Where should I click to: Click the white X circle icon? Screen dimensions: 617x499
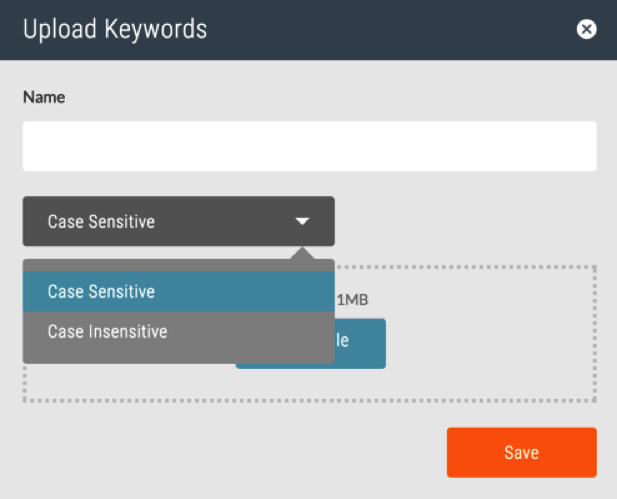(586, 29)
